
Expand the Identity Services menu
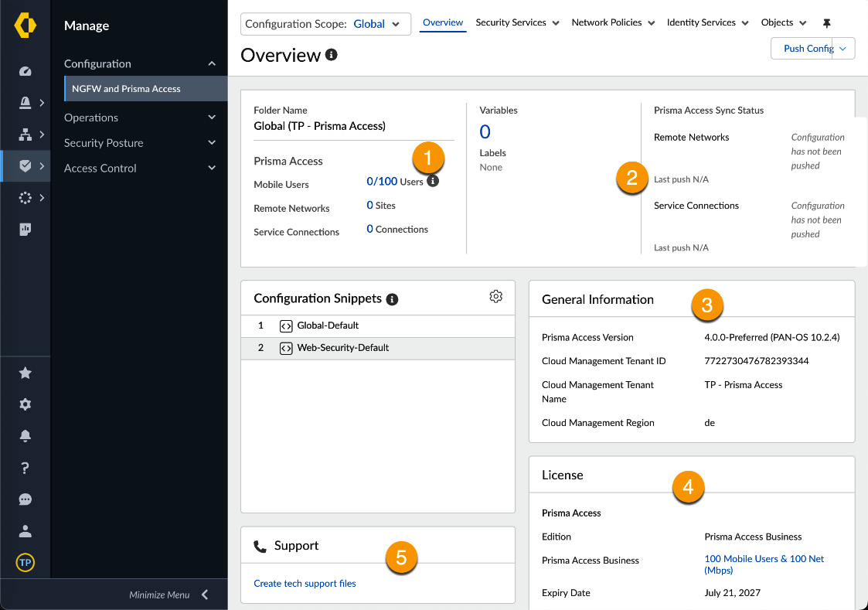tap(707, 22)
